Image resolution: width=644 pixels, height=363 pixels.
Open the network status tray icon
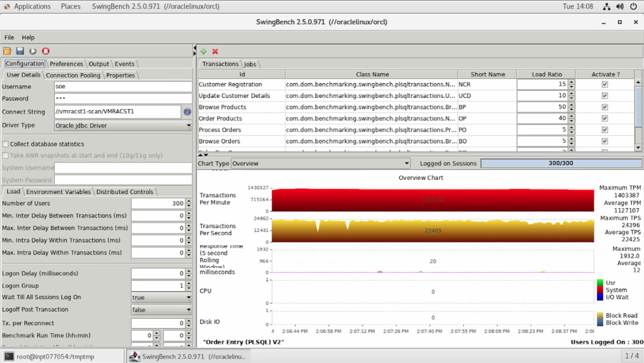pos(606,6)
